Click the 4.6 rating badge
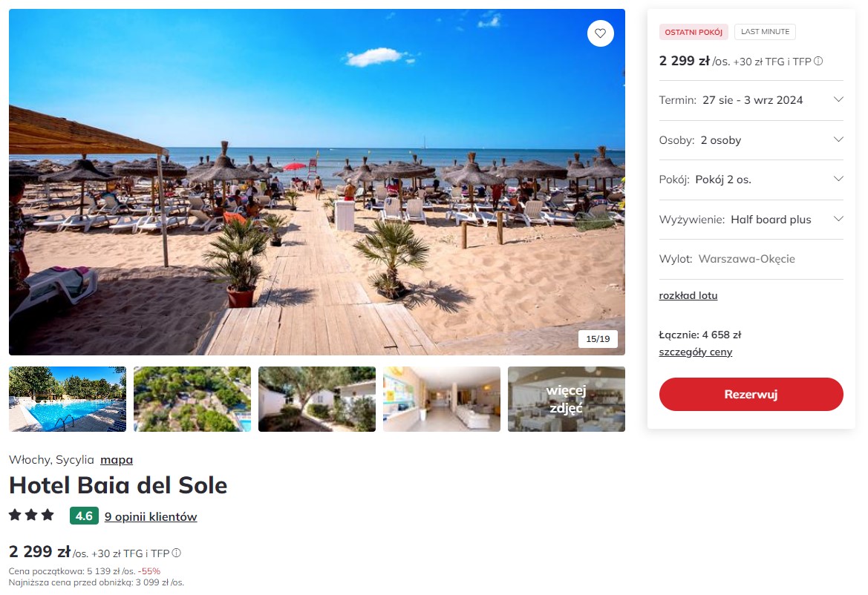Screen dimensions: 868x595 [84, 516]
